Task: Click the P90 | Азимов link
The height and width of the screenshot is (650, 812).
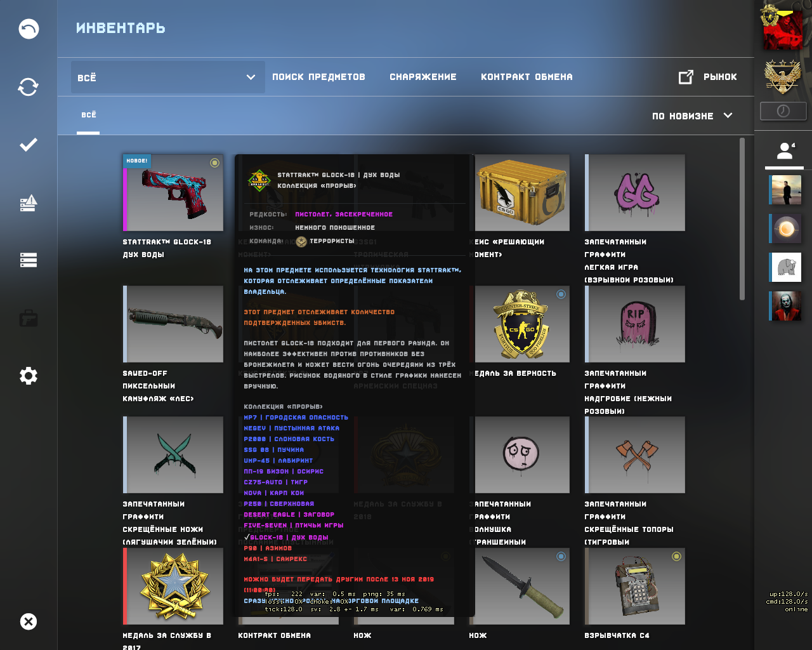Action: [268, 548]
